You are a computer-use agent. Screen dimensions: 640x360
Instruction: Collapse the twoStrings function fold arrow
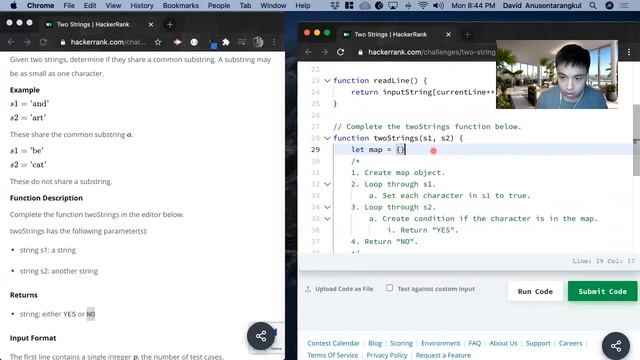click(x=327, y=138)
